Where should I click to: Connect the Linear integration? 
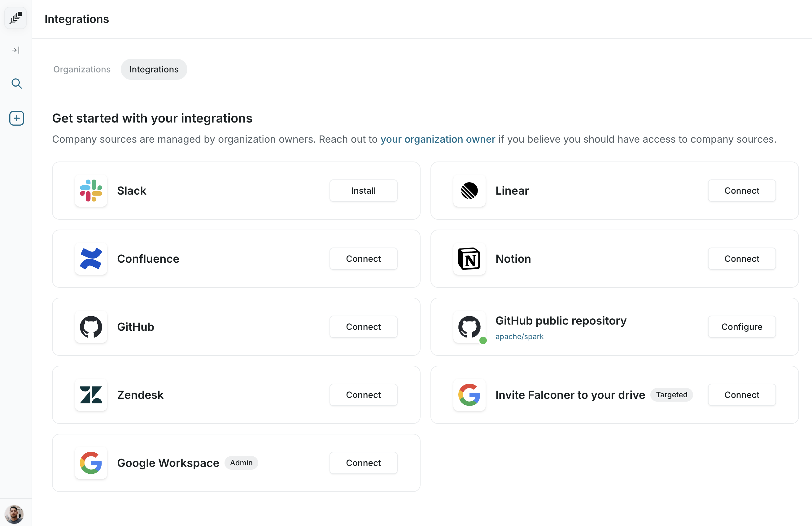click(x=742, y=191)
